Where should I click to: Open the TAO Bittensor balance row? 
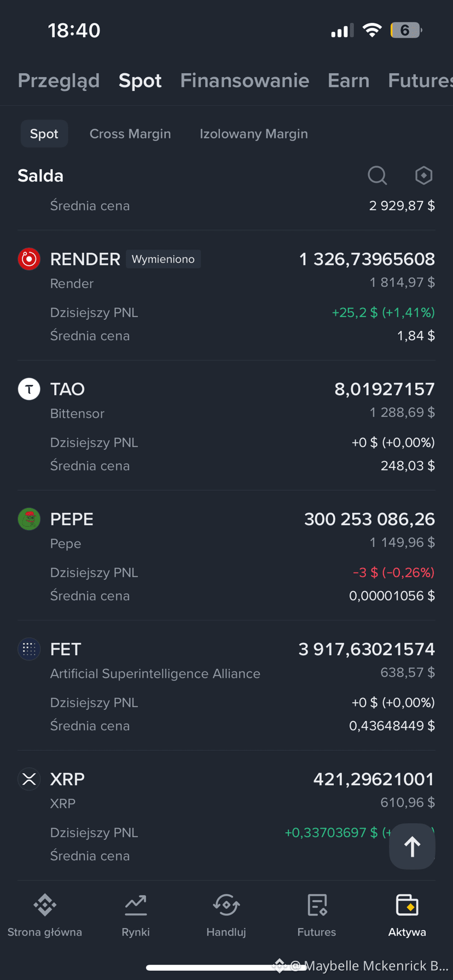pyautogui.click(x=226, y=425)
